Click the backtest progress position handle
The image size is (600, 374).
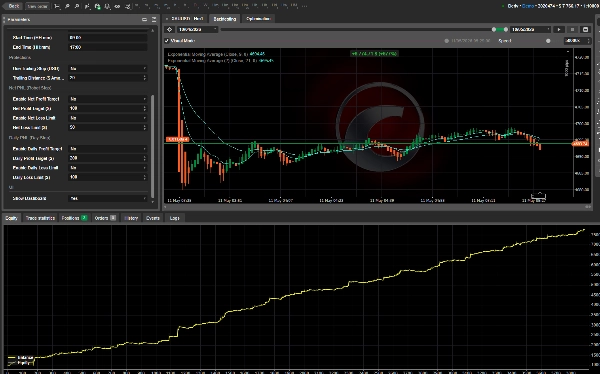click(446, 41)
